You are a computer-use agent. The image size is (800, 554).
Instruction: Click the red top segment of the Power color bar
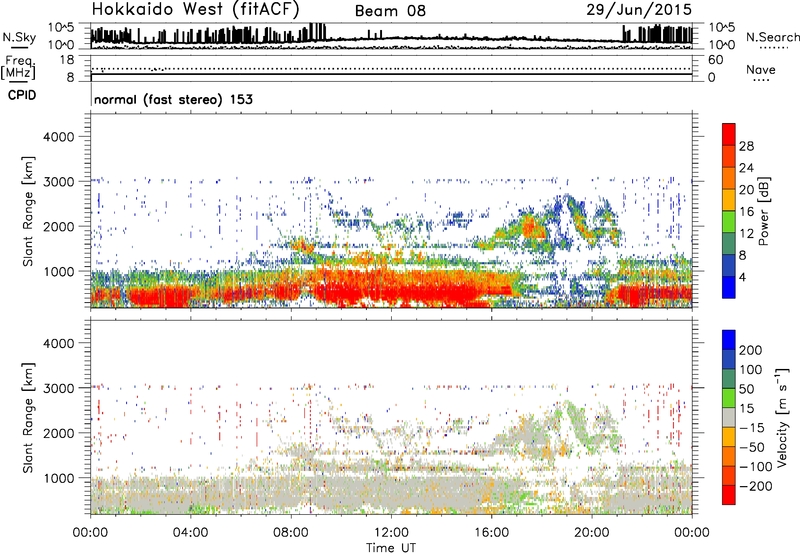point(729,134)
